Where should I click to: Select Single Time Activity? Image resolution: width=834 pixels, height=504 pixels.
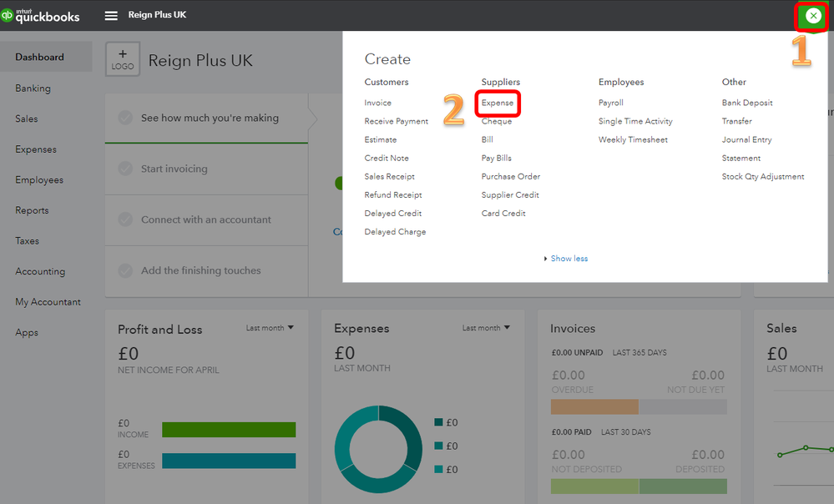[635, 121]
